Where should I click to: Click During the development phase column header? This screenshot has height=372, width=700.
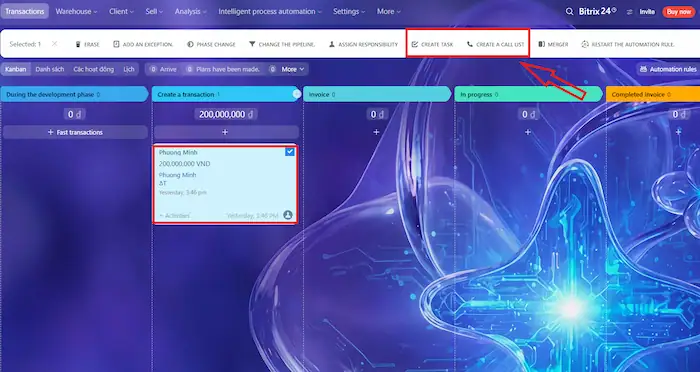click(74, 94)
